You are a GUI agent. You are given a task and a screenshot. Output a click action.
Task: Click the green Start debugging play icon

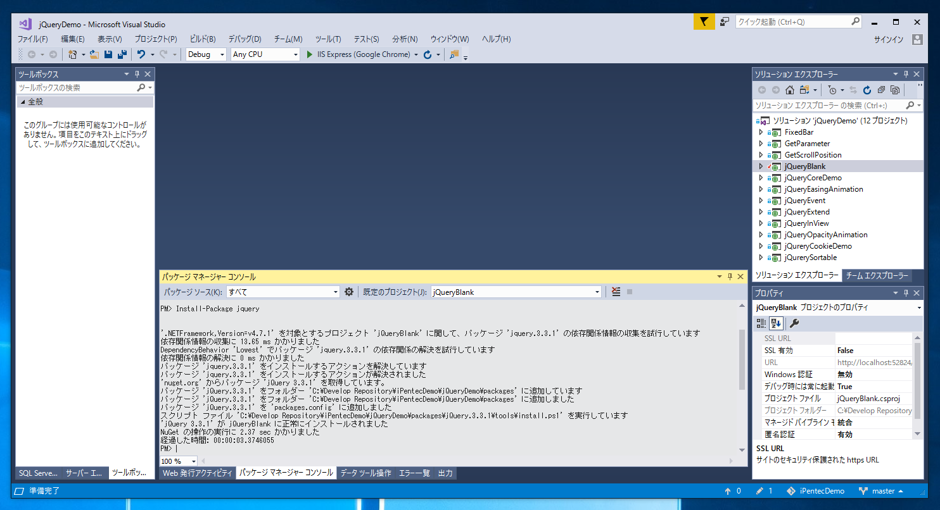pos(309,55)
